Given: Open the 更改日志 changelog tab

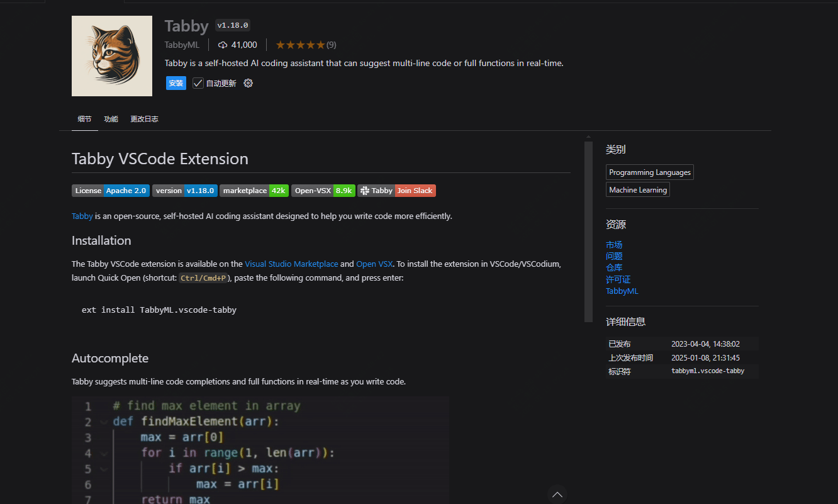Looking at the screenshot, I should tap(144, 119).
